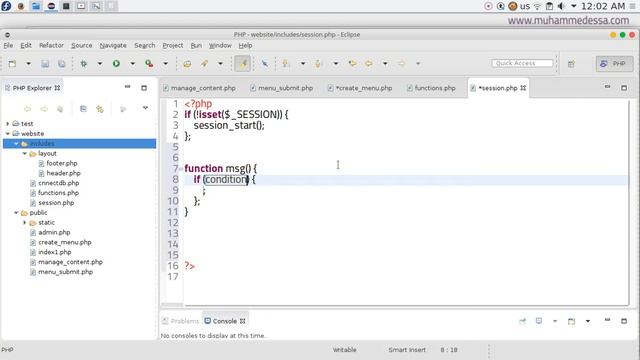Open the Window menu
This screenshot has width=640, height=360.
pos(220,45)
